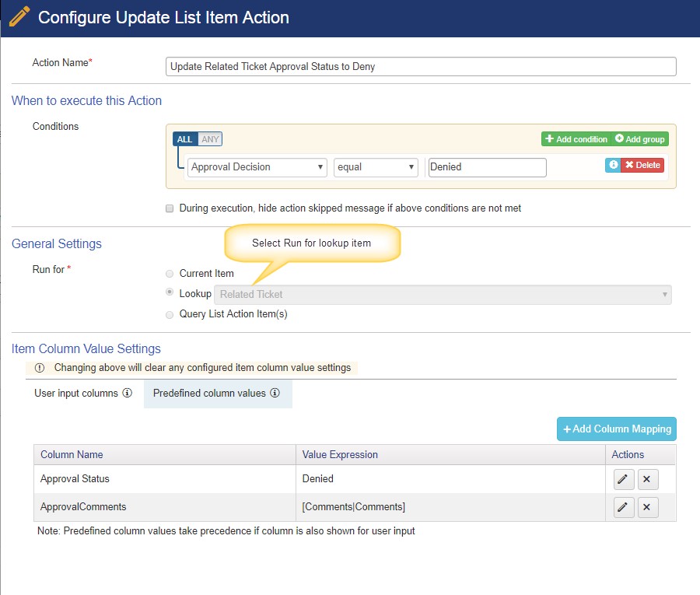This screenshot has width=700, height=595.
Task: Click the pencil icon in the header
Action: [19, 16]
